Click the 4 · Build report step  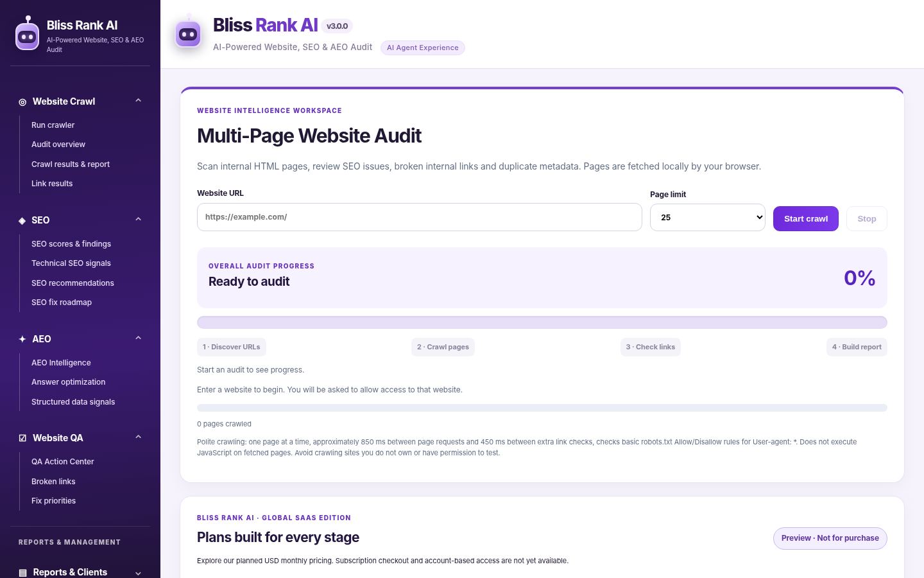(x=857, y=347)
